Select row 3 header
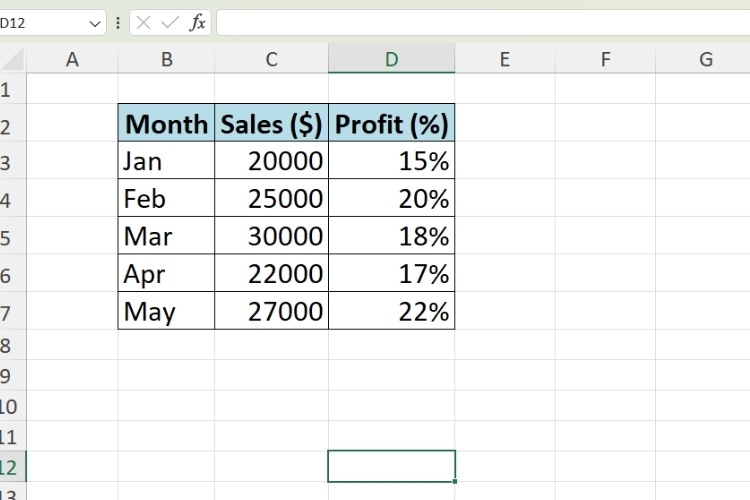The image size is (750, 500). 13,160
